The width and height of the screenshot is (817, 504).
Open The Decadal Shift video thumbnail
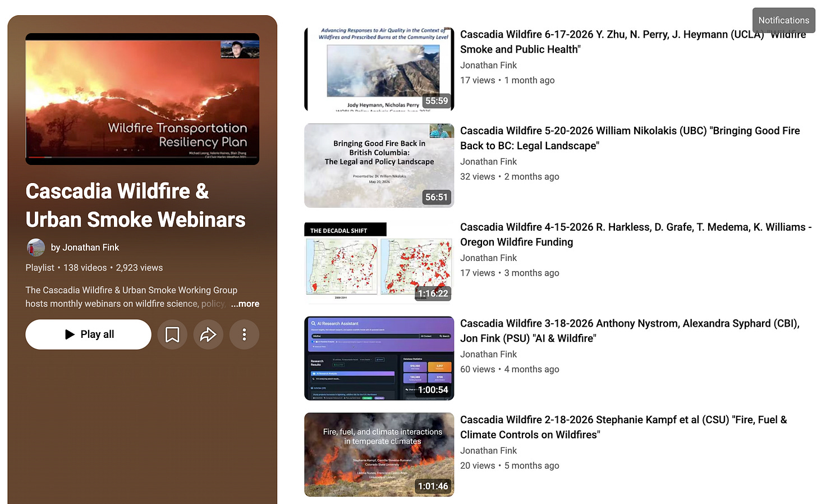[x=379, y=262]
